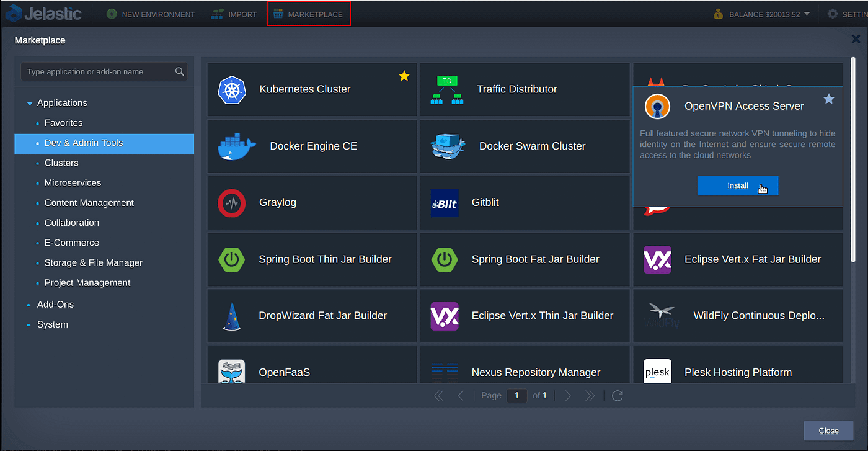This screenshot has width=868, height=451.
Task: Open the Marketplace menu item
Action: (308, 14)
